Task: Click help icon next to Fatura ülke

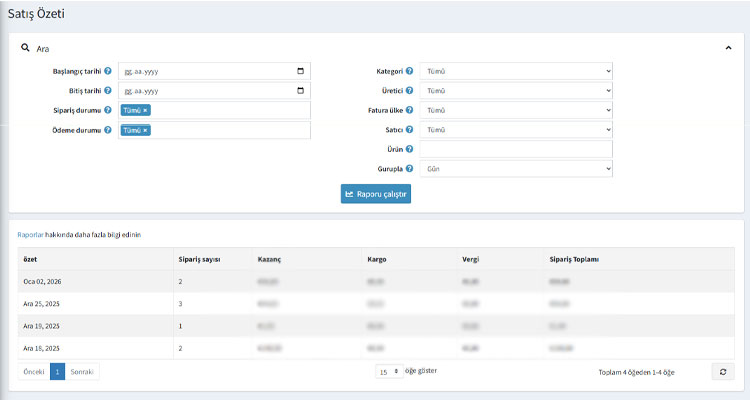Action: (x=409, y=110)
